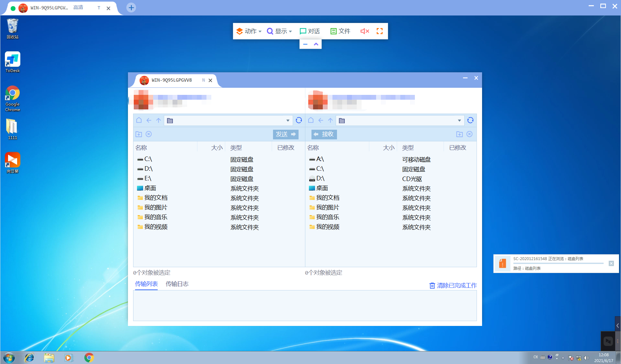This screenshot has width=621, height=364.
Task: Go back in the right pane navigation
Action: coord(321,120)
